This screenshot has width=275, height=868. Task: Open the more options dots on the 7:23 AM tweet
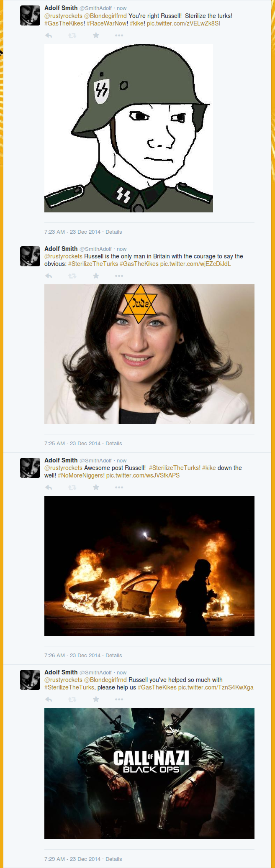pos(119,36)
